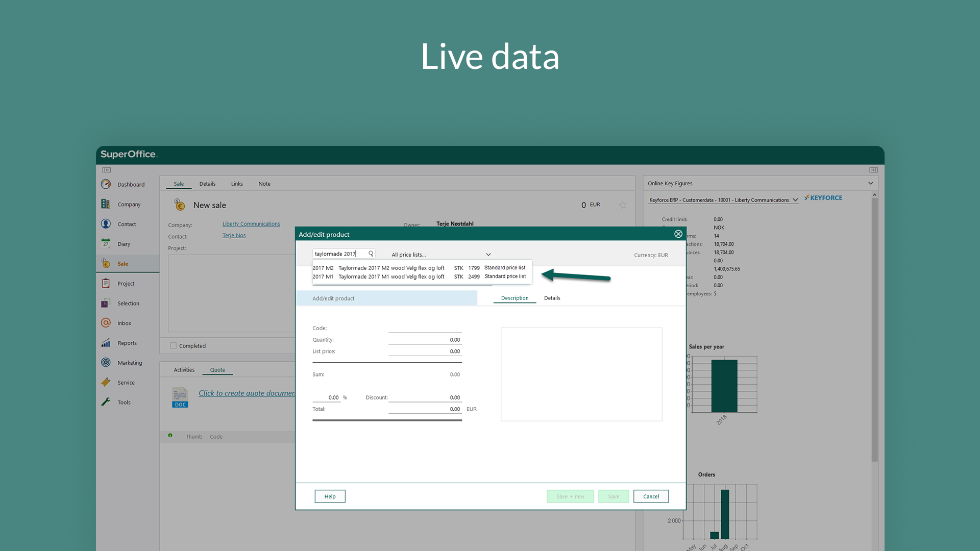980x551 pixels.
Task: Select the Sale coin icon in sidebar
Action: tap(106, 263)
